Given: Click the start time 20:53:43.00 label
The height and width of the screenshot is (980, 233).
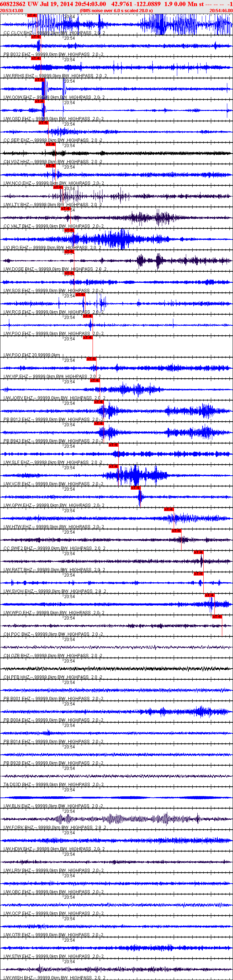Looking at the screenshot, I should (12, 10).
